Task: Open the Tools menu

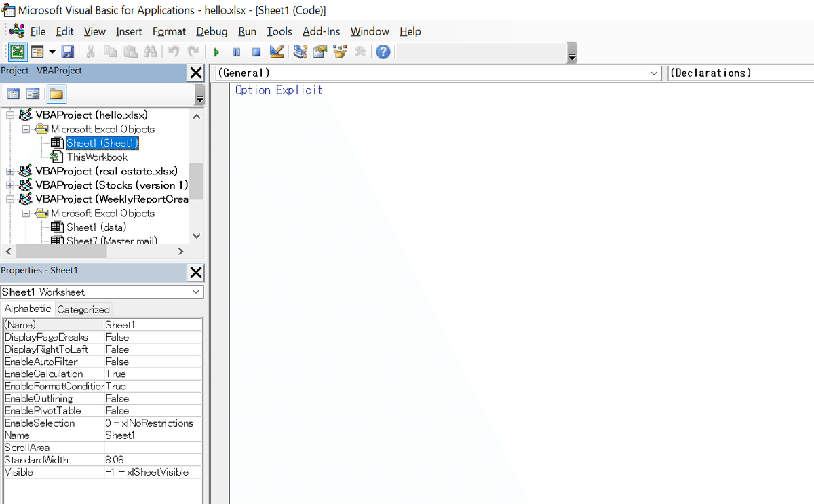Action: pyautogui.click(x=279, y=31)
